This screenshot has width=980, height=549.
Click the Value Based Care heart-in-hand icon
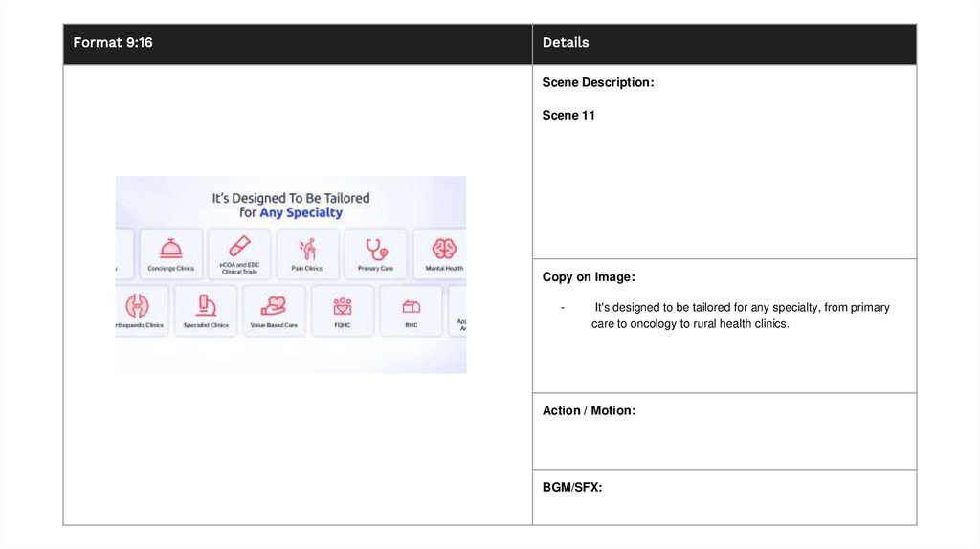[273, 305]
